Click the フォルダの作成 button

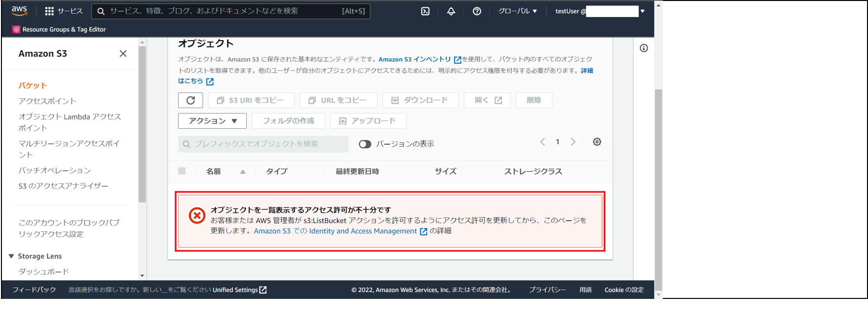pyautogui.click(x=288, y=121)
